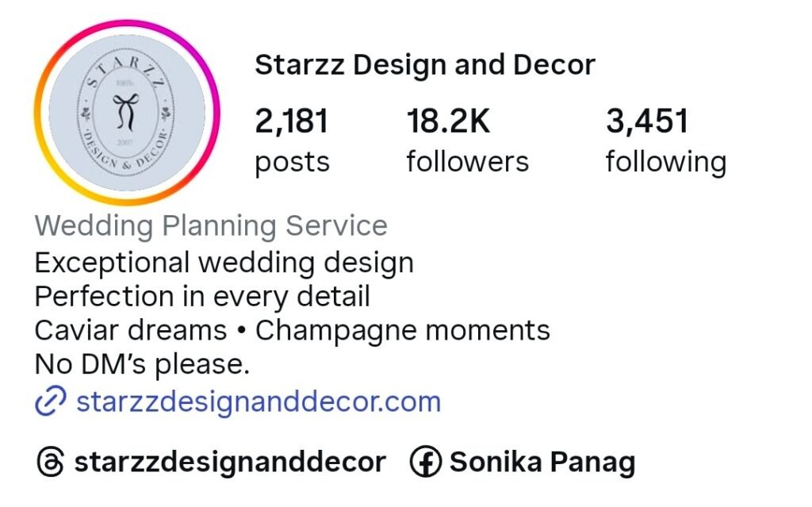Open the 18.2K followers number
Screen dimensions: 812x507
[448, 121]
